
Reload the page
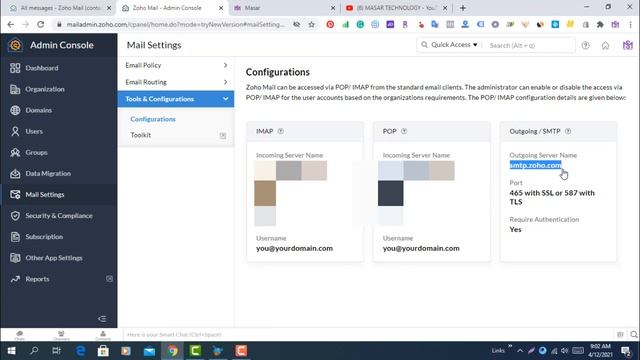pos(40,24)
